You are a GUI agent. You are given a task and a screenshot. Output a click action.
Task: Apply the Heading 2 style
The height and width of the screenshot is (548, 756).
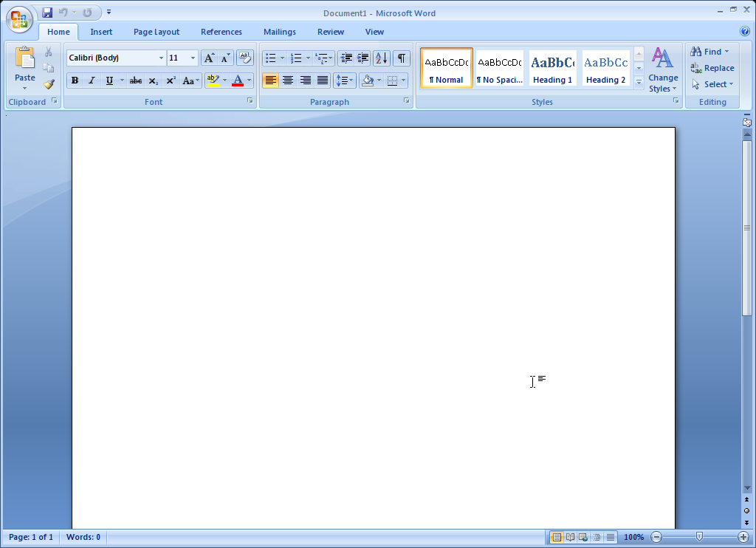[605, 68]
